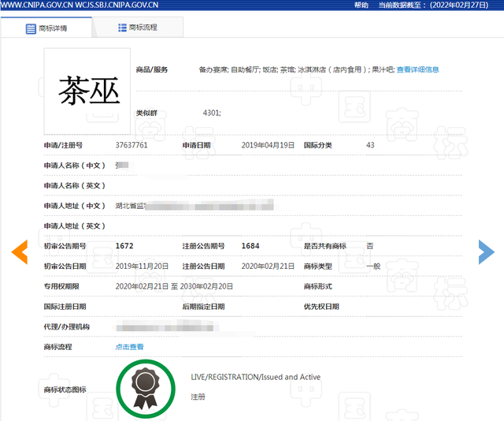The height and width of the screenshot is (421, 504).
Task: Click the 申请/注册号 field label
Action: pyautogui.click(x=63, y=145)
